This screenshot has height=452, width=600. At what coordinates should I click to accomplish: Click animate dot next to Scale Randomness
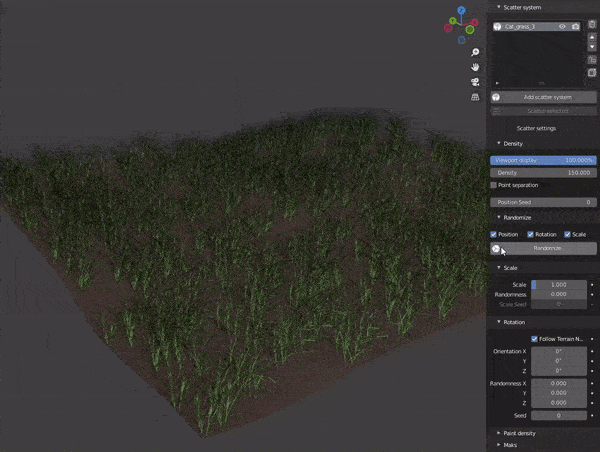pos(592,294)
